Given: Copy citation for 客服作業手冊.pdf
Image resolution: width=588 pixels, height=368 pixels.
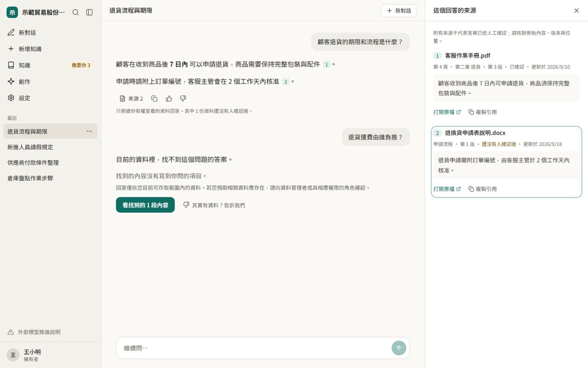Looking at the screenshot, I should coord(483,112).
